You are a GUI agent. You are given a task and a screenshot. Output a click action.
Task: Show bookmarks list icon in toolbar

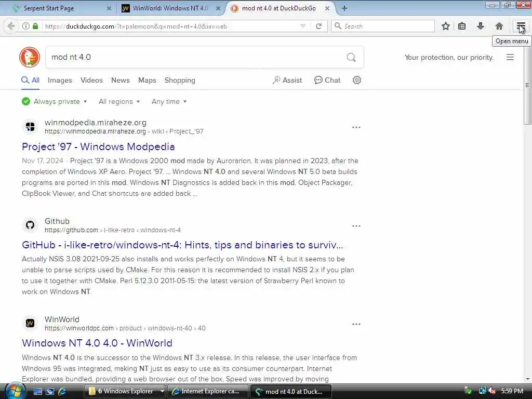click(x=462, y=26)
